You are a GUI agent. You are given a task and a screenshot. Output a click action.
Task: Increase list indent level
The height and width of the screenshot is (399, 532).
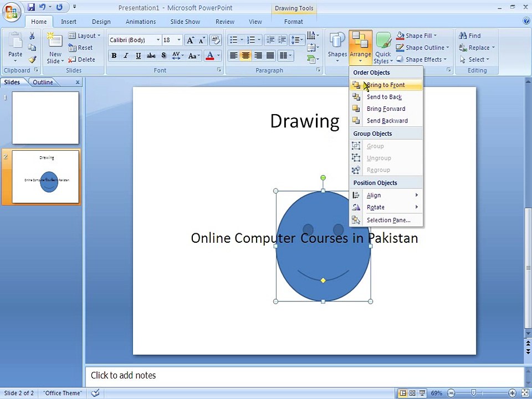pyautogui.click(x=282, y=40)
